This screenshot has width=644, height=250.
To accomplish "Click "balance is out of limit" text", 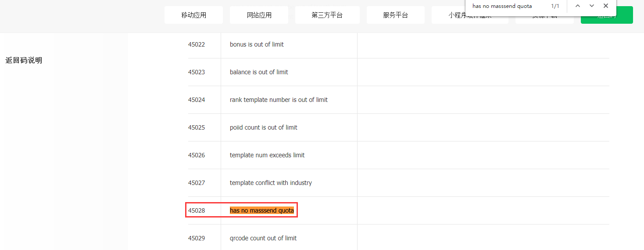I will coord(259,72).
